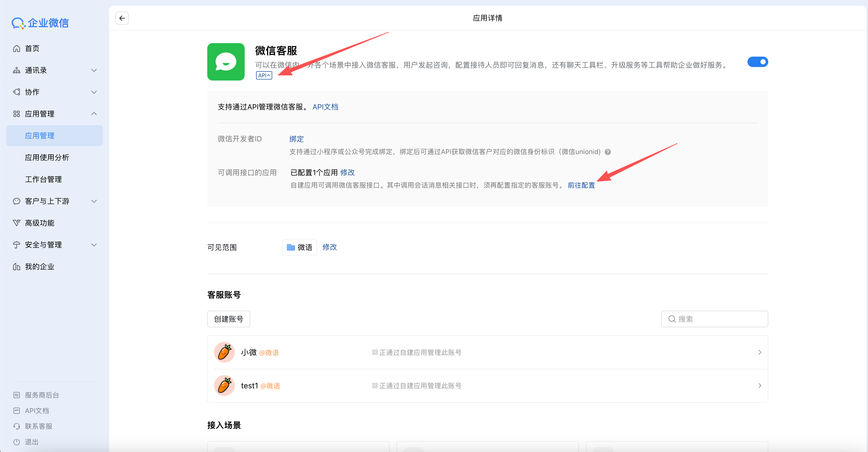This screenshot has height=452, width=868.
Task: Open 工作台管理 from the sidebar
Action: click(43, 179)
